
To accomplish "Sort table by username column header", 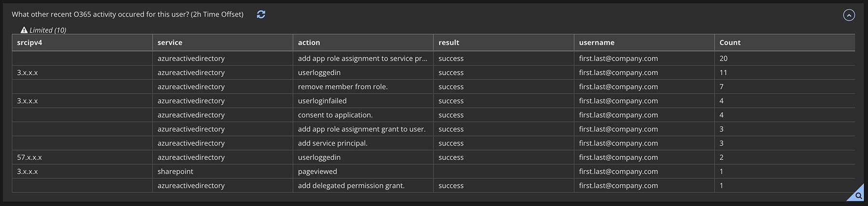I will click(x=644, y=42).
